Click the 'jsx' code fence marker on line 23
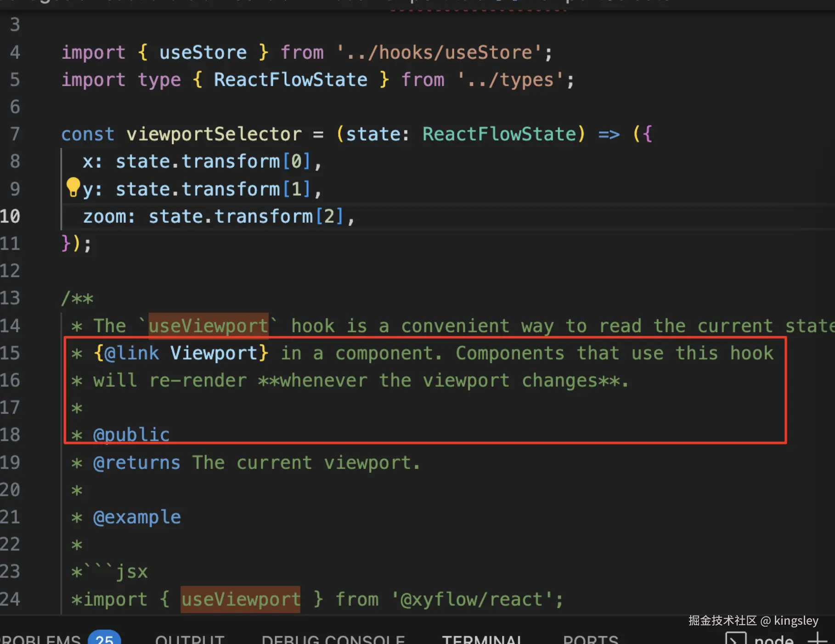835x644 pixels. (x=132, y=572)
